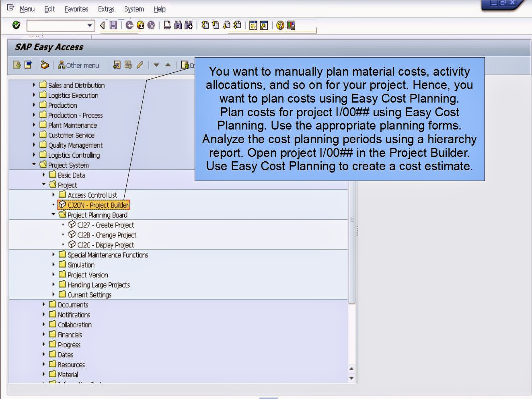
Task: Open the Extras menu
Action: click(106, 9)
